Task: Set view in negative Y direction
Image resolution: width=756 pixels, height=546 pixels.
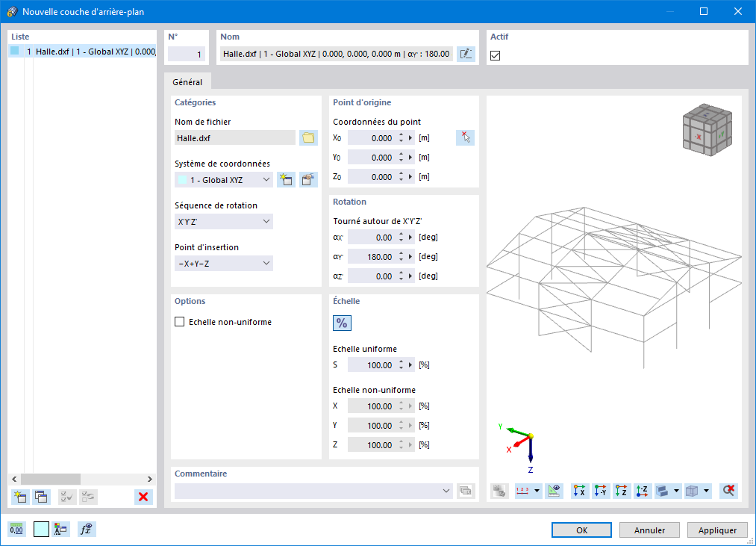Action: point(601,491)
